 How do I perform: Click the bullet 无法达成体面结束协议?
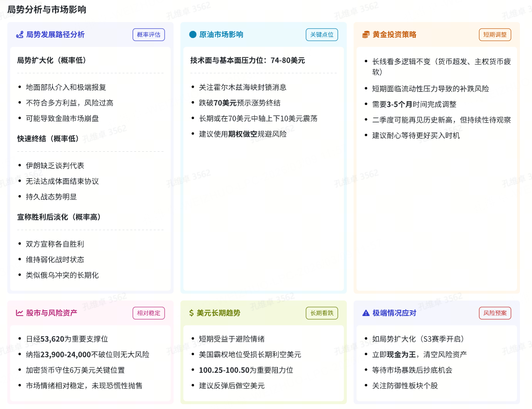[x=62, y=181]
